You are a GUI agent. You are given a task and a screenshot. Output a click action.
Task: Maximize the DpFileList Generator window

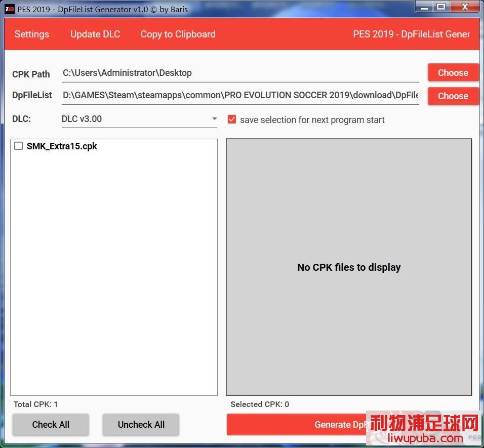click(441, 7)
